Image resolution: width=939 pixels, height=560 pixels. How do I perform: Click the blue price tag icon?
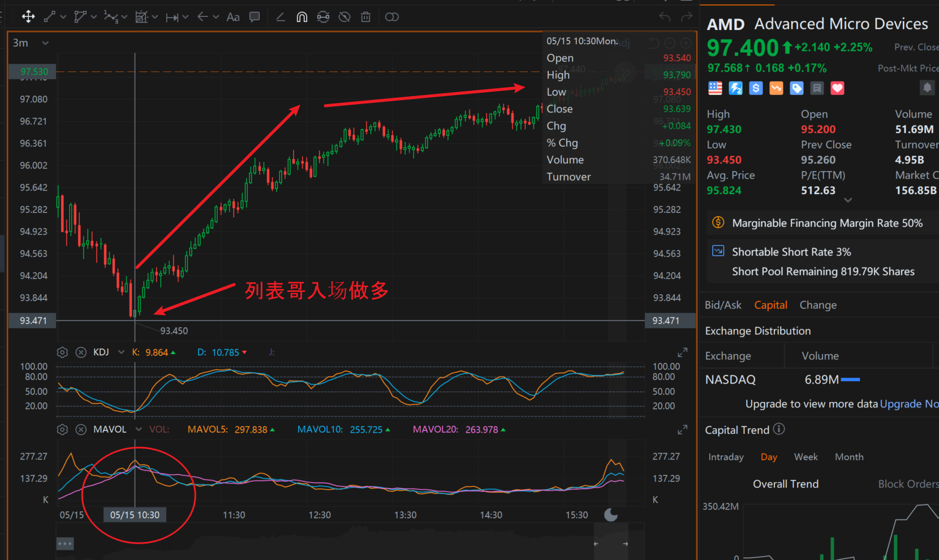tap(796, 88)
